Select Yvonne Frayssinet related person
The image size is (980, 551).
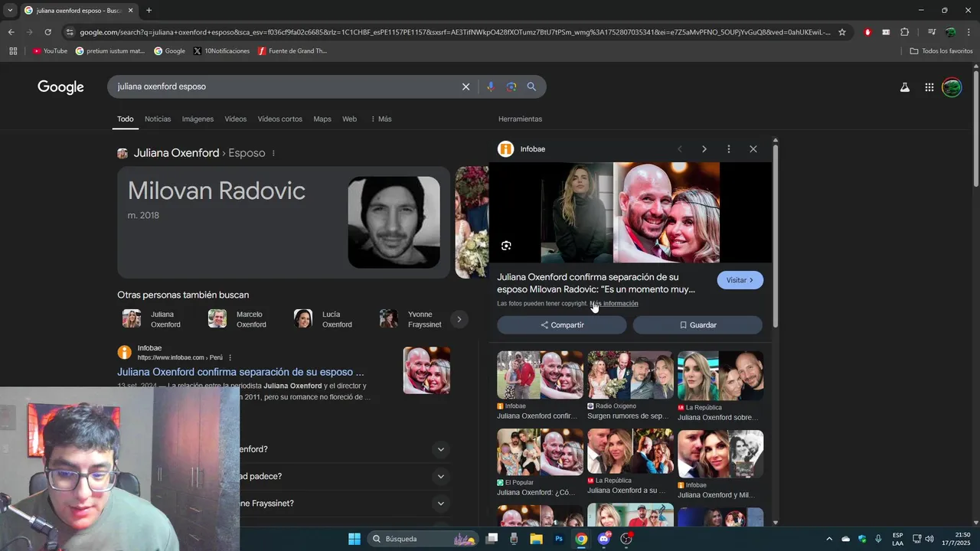[412, 319]
